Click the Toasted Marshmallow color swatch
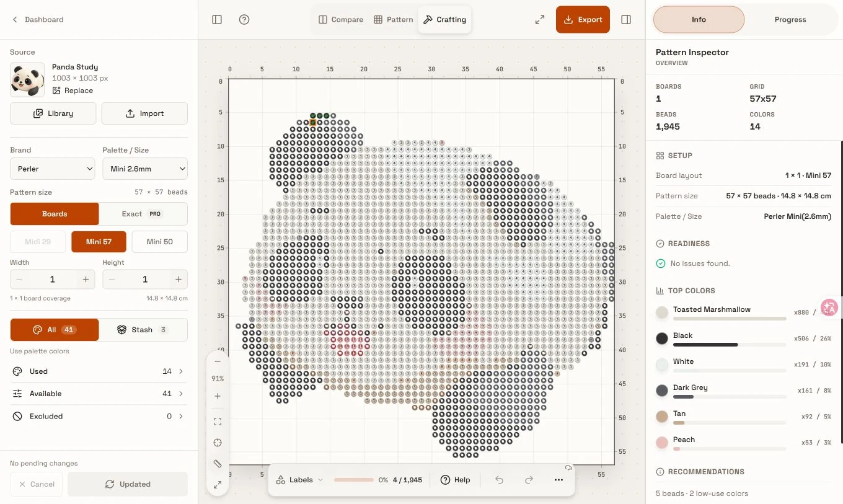This screenshot has width=843, height=504. (662, 312)
